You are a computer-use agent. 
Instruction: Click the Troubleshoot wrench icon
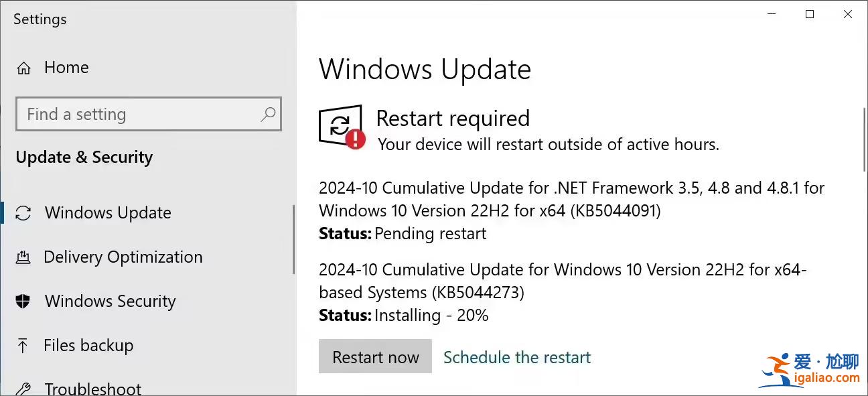tap(22, 387)
